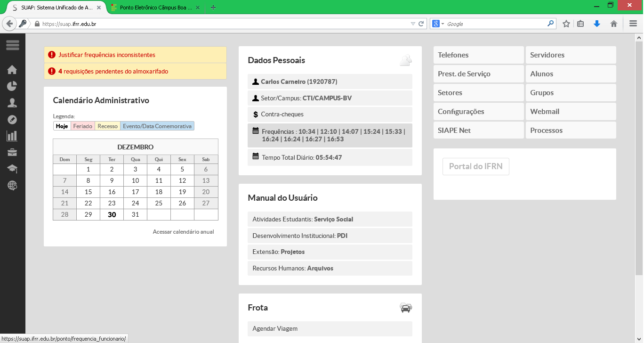Open the sidebar hamburger menu

13,45
